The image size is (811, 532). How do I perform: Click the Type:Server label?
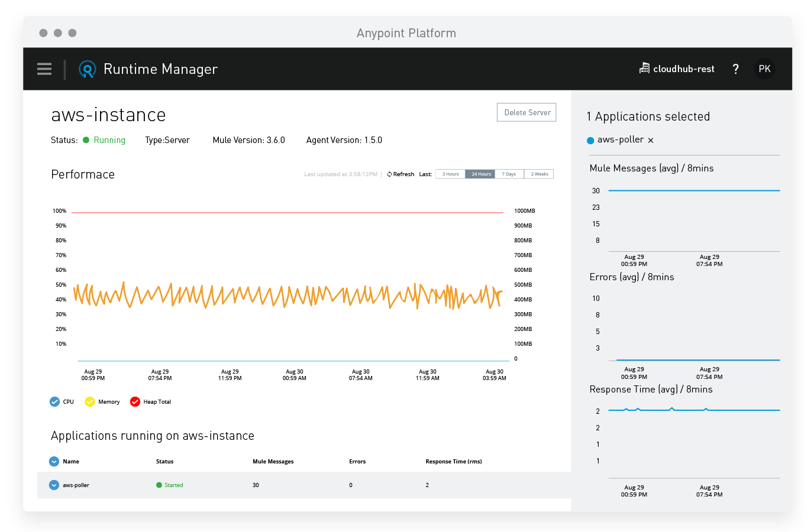167,140
